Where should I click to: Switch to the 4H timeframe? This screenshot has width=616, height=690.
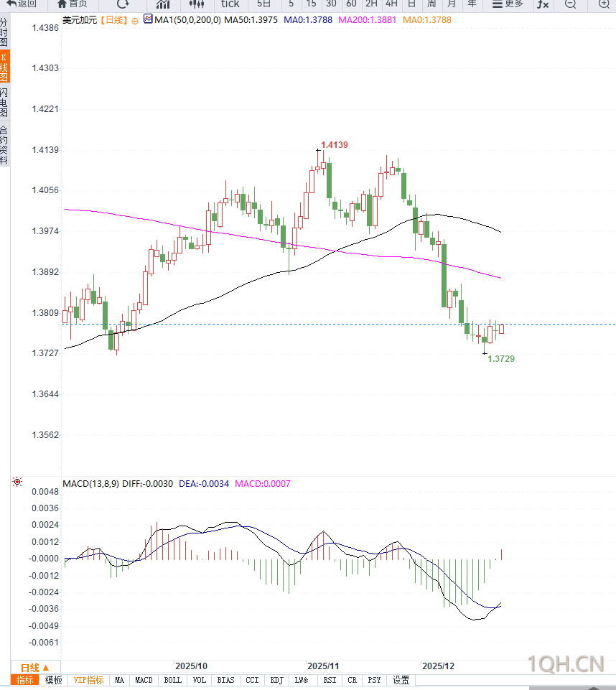pyautogui.click(x=391, y=4)
